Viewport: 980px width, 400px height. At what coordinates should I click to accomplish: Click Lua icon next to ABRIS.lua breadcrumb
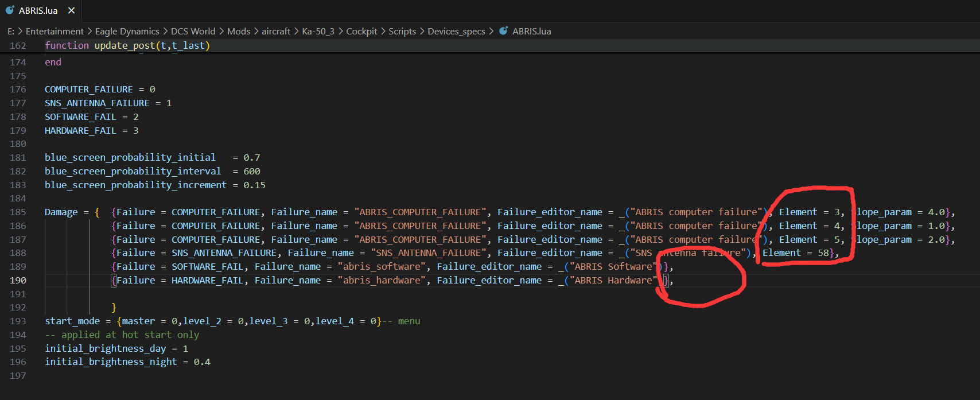point(503,31)
